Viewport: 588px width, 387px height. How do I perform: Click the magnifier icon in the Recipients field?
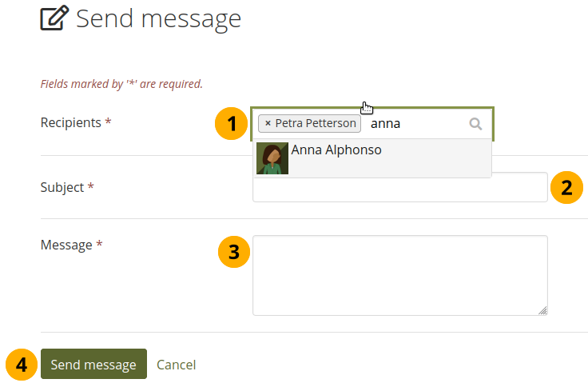(x=475, y=124)
